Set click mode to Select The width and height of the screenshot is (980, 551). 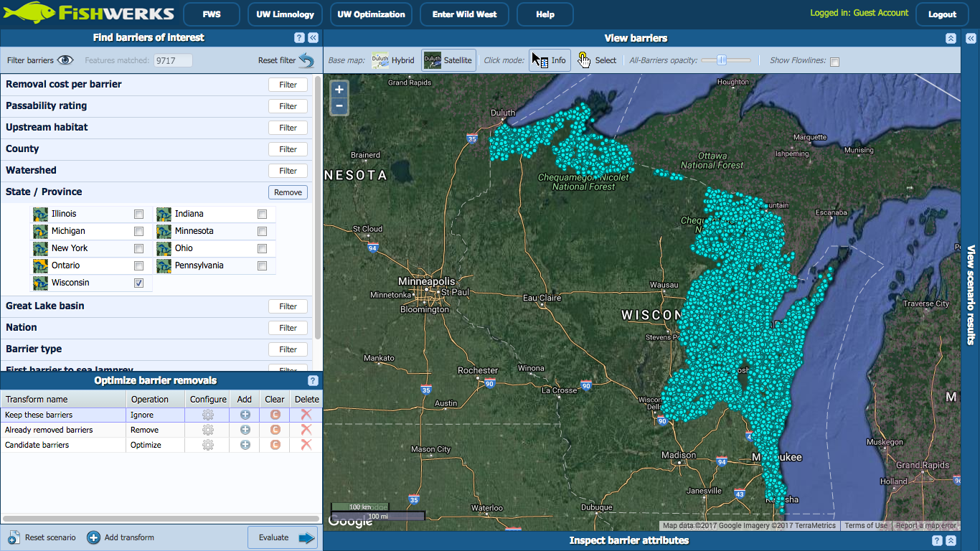[x=598, y=60]
